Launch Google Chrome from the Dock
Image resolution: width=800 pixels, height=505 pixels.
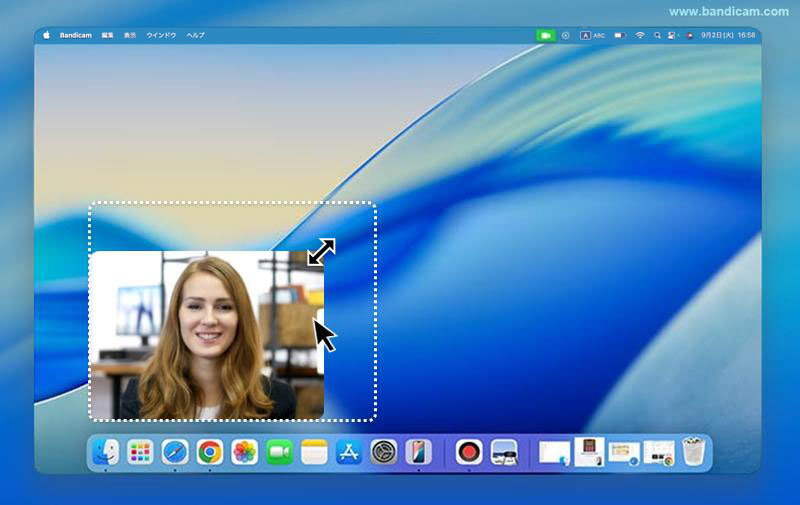[x=209, y=452]
